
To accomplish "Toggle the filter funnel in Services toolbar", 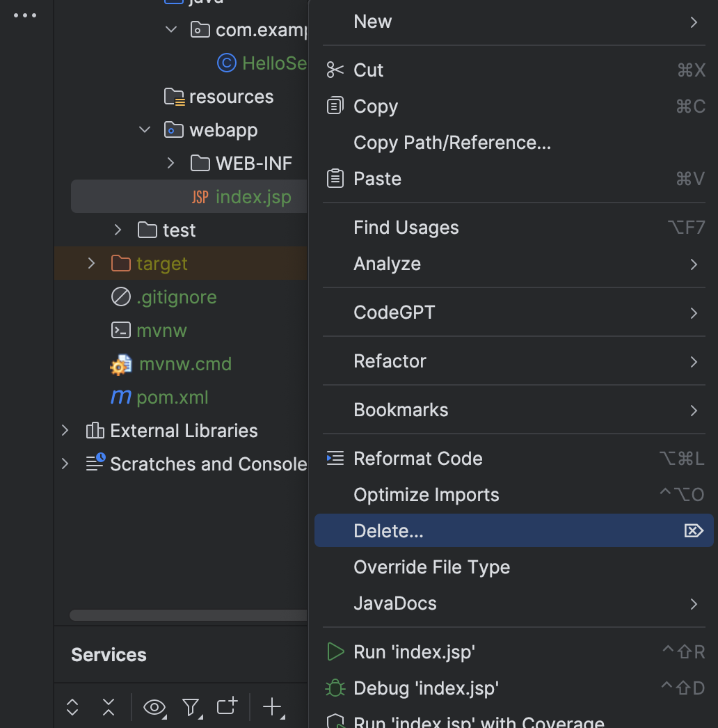I will pos(191,707).
